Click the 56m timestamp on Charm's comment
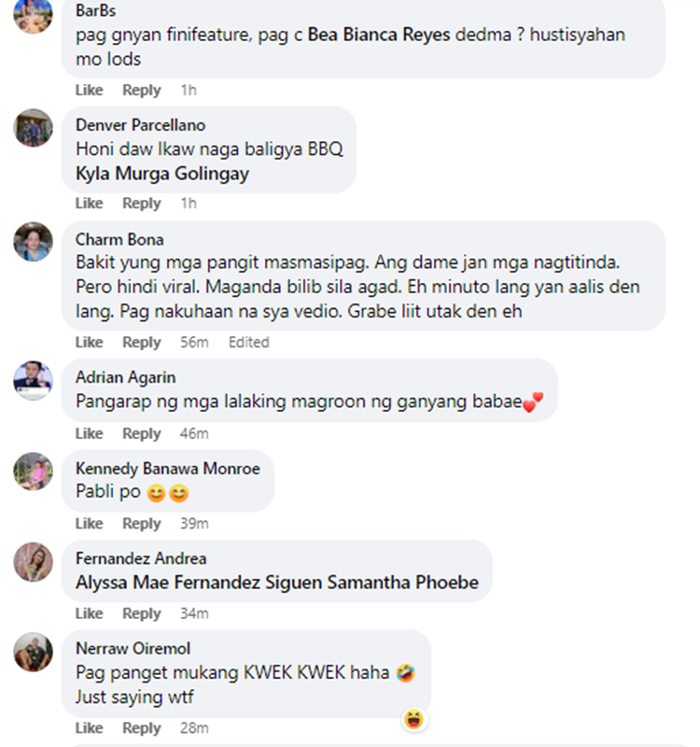 pos(194,342)
